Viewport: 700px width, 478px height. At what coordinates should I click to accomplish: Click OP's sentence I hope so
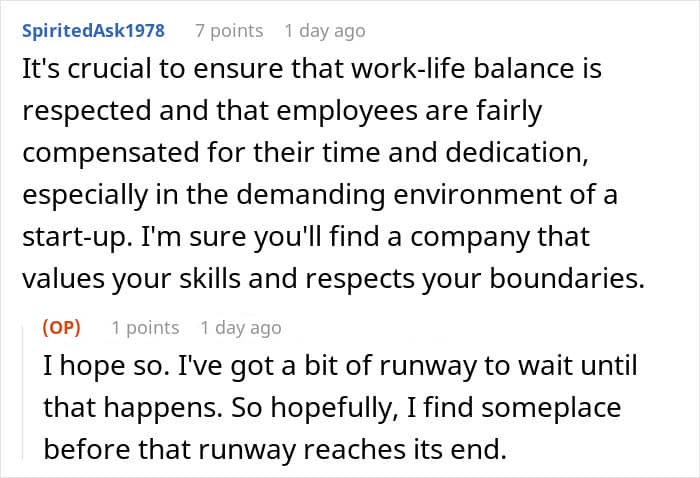click(x=106, y=366)
